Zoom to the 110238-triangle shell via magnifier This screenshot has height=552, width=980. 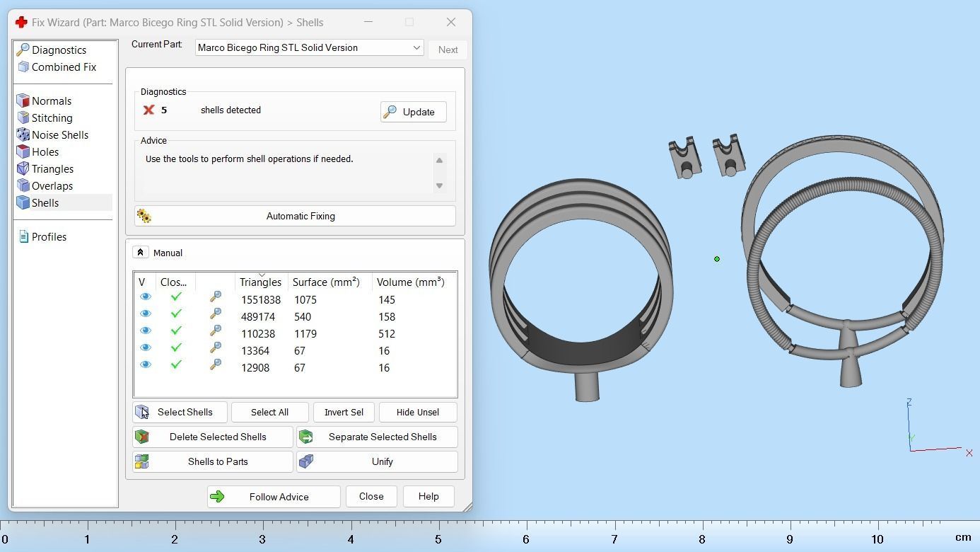pyautogui.click(x=216, y=330)
